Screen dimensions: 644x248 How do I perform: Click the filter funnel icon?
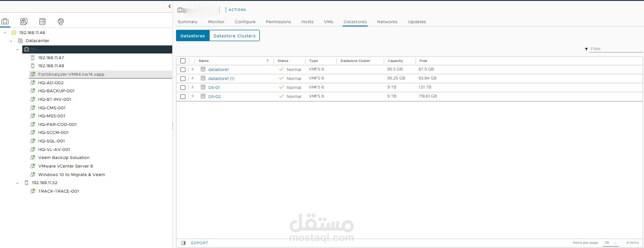(587, 49)
